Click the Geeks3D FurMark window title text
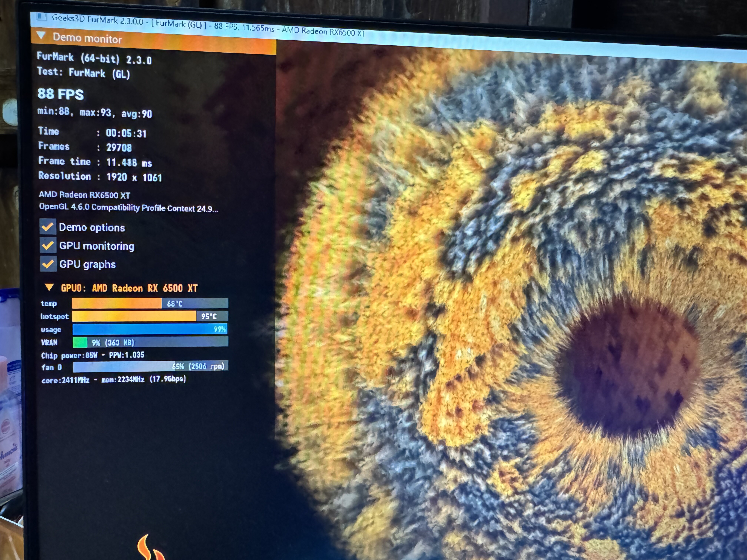Viewport: 747px width, 560px height. pyautogui.click(x=208, y=25)
